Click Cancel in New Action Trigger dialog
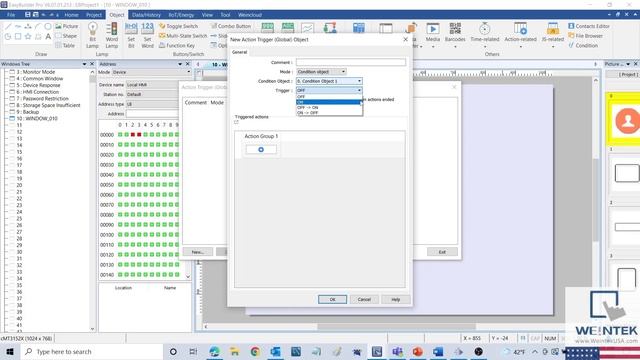Image resolution: width=640 pixels, height=360 pixels. pos(364,300)
